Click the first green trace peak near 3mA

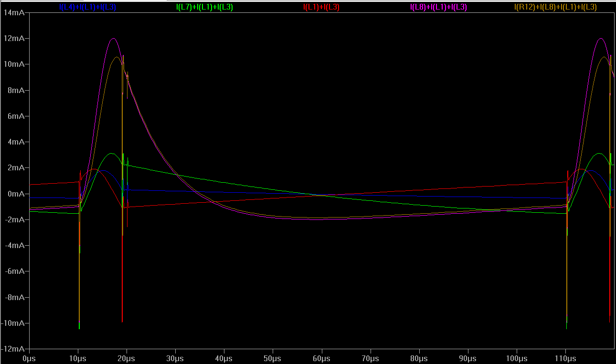pos(112,154)
